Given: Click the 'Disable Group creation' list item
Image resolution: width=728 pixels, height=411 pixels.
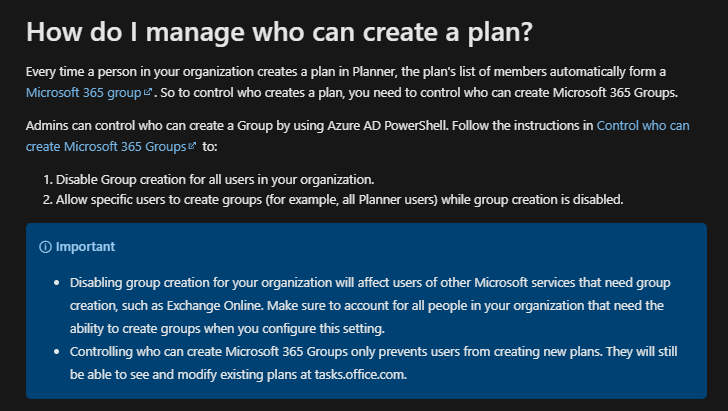Looking at the screenshot, I should 215,179.
